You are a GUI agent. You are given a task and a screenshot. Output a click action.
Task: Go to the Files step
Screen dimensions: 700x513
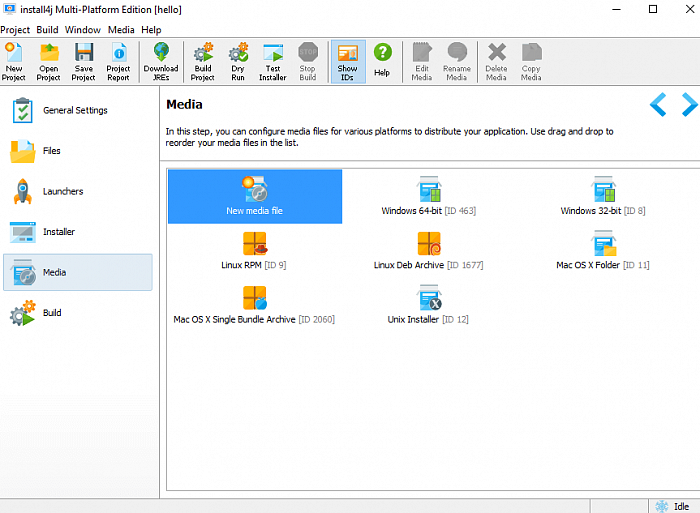(78, 151)
